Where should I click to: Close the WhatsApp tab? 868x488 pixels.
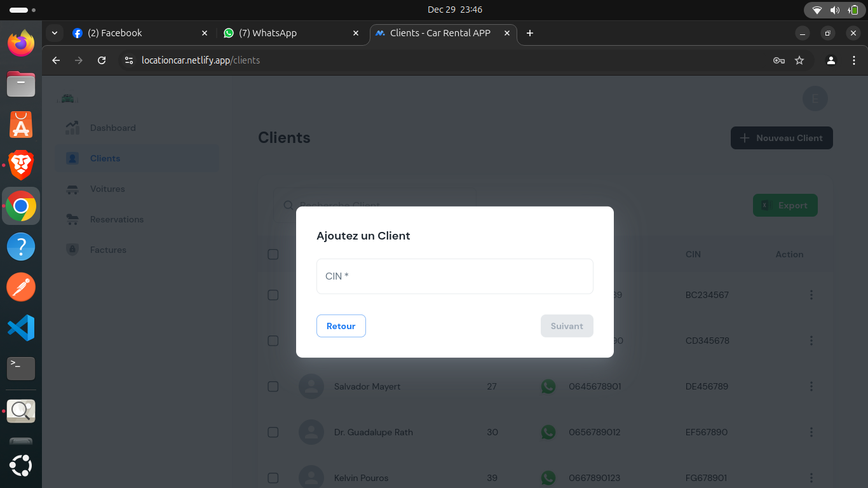356,33
